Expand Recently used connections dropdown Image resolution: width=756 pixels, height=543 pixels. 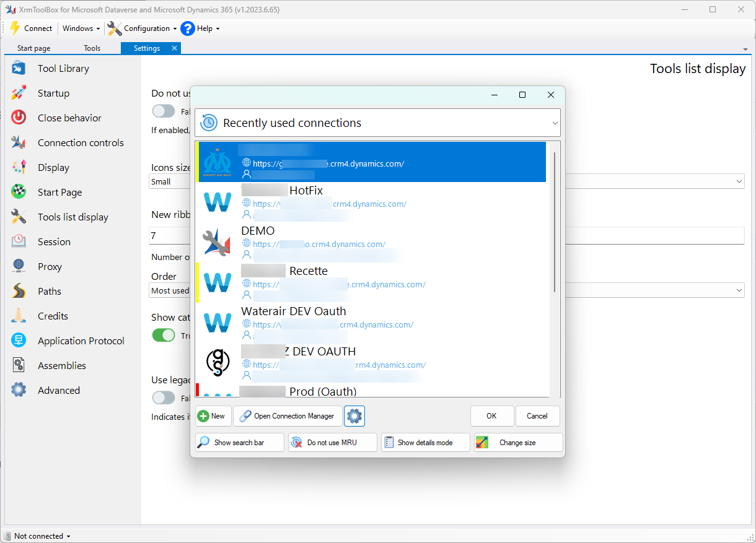point(555,123)
